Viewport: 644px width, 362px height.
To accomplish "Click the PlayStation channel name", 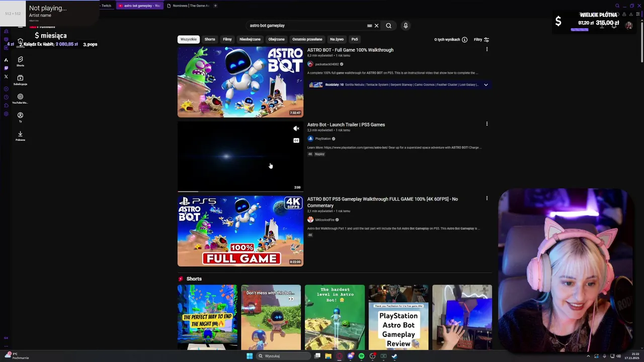I will tap(323, 139).
